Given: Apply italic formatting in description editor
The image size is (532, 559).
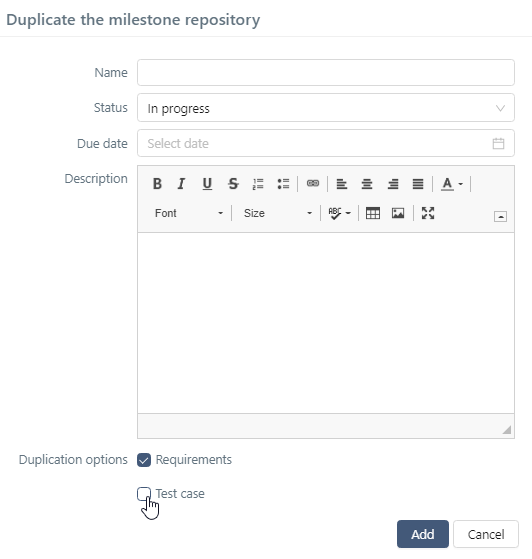Looking at the screenshot, I should coord(181,184).
